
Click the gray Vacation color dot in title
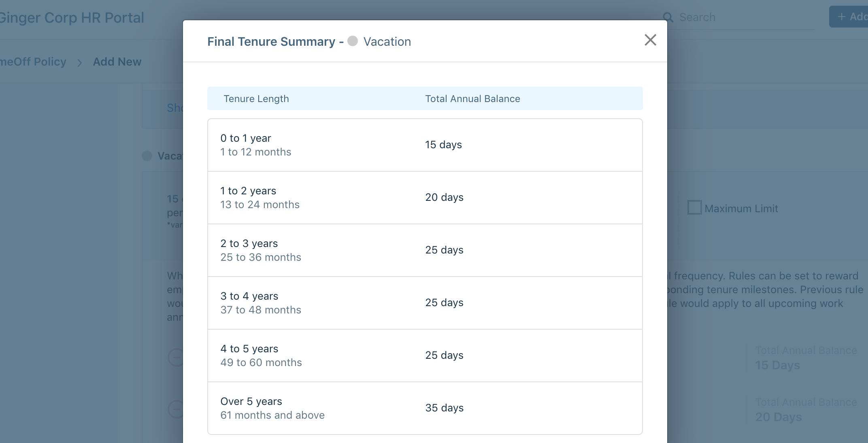click(x=353, y=41)
